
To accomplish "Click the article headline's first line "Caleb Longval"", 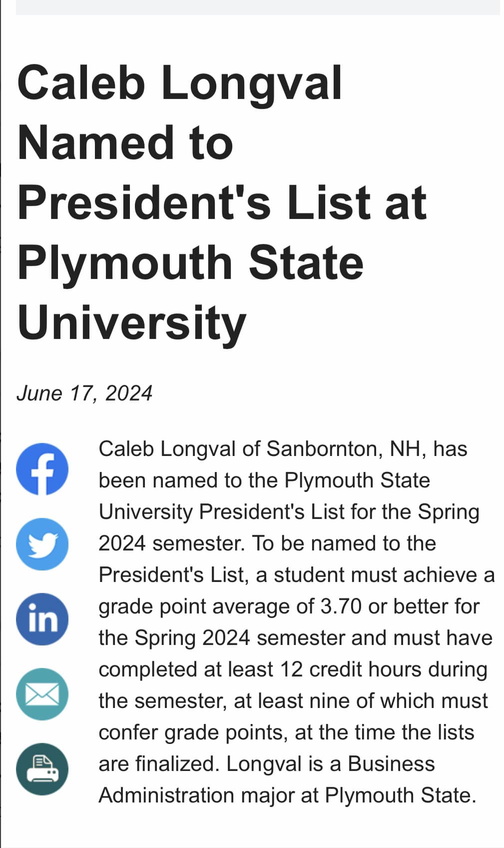I will tap(180, 83).
